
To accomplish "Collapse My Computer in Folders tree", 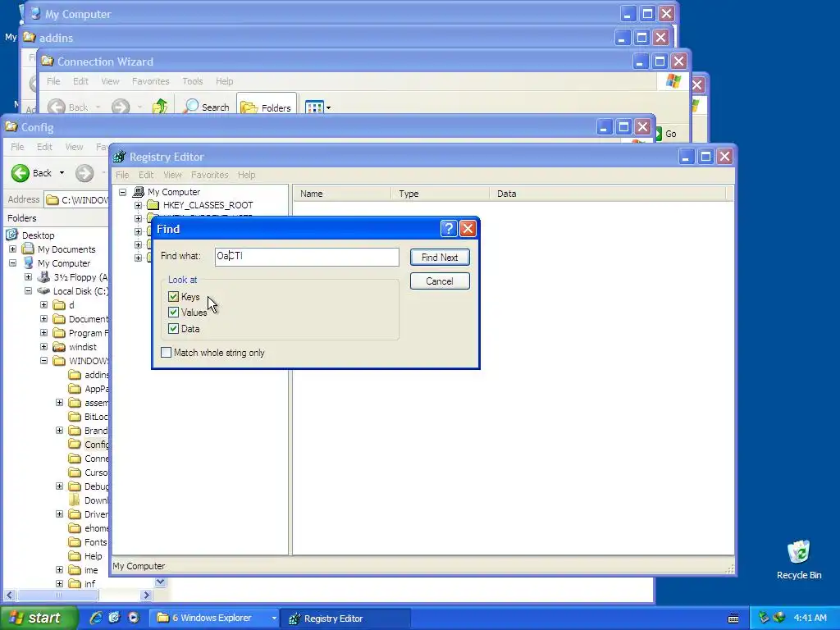I will pos(13,263).
